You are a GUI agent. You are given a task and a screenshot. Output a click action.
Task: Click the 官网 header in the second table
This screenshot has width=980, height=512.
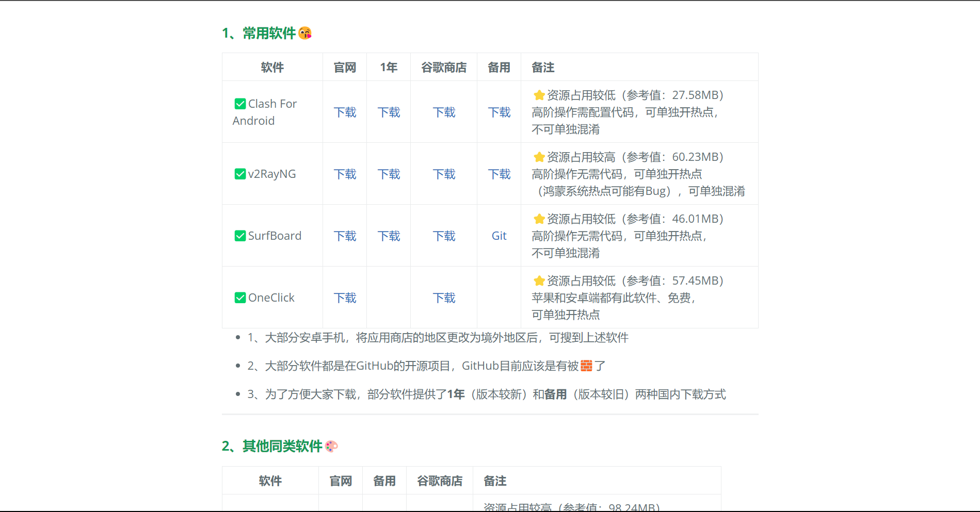tap(341, 481)
